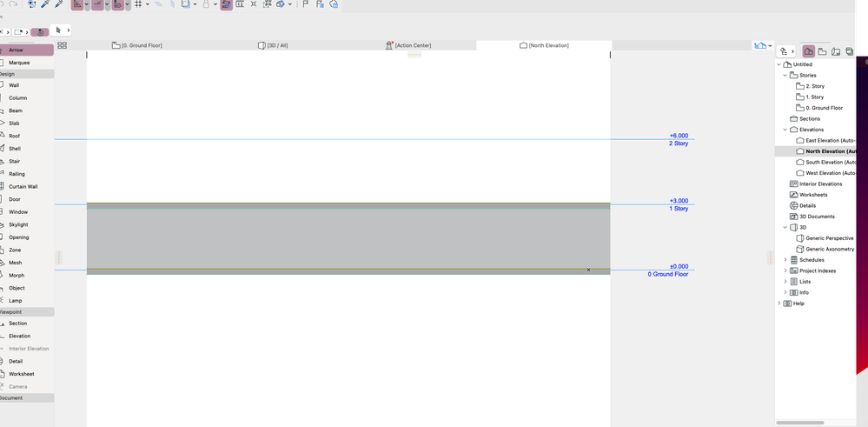This screenshot has width=868, height=427.
Task: Open the tab overview grid icon
Action: (x=62, y=45)
